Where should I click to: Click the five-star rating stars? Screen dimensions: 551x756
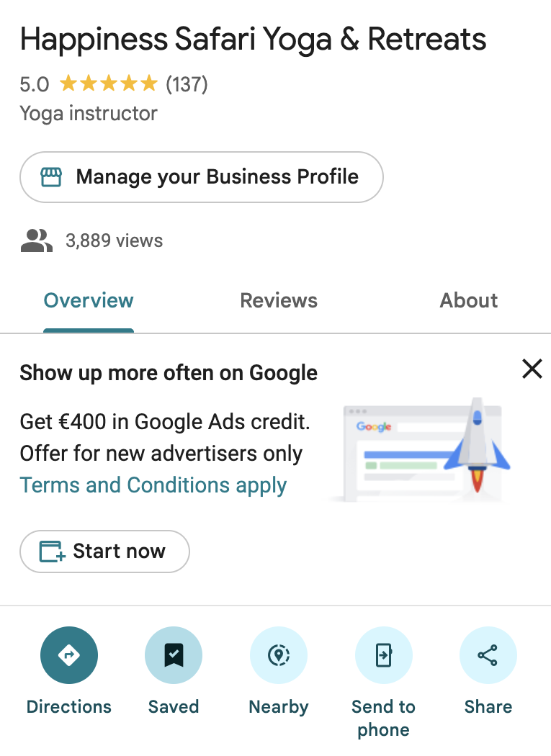(108, 84)
